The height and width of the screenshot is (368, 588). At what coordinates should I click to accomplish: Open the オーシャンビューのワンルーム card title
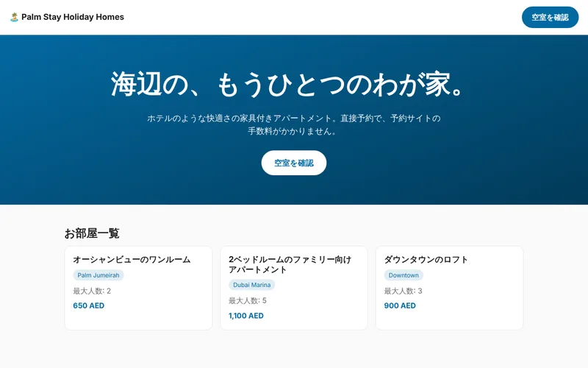132,260
